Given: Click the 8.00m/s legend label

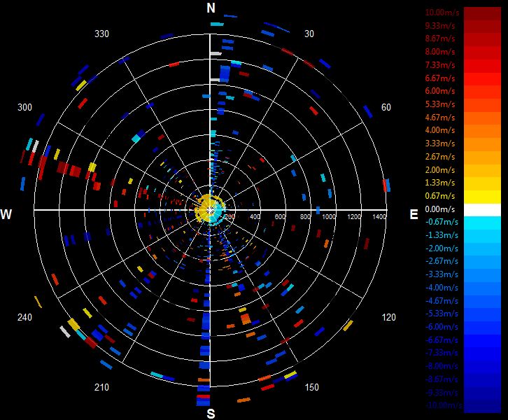Looking at the screenshot, I should click(x=440, y=52).
